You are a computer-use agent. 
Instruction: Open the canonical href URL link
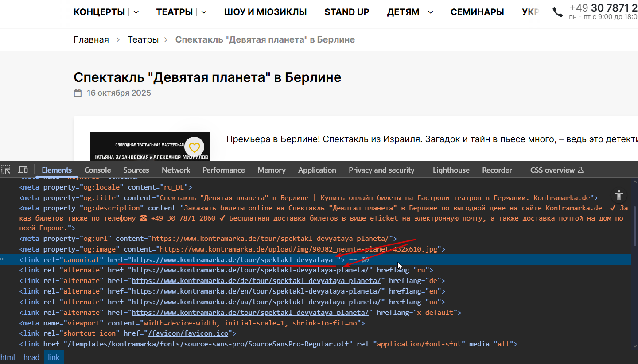234,259
